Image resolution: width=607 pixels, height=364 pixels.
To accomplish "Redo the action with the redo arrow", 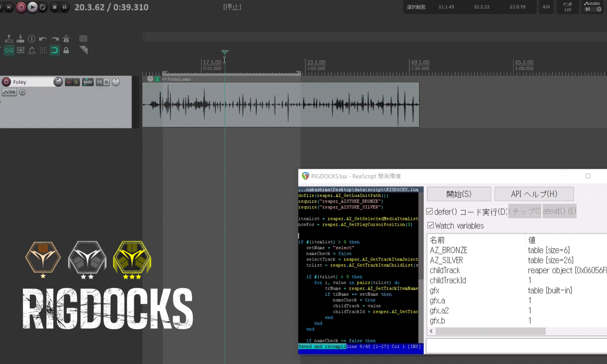I will [x=55, y=38].
